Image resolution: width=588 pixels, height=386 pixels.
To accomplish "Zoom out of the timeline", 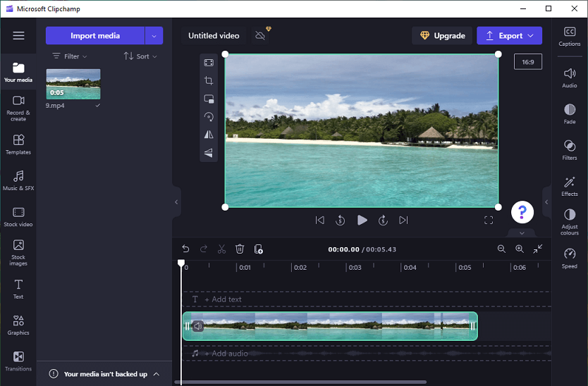I will [x=501, y=249].
